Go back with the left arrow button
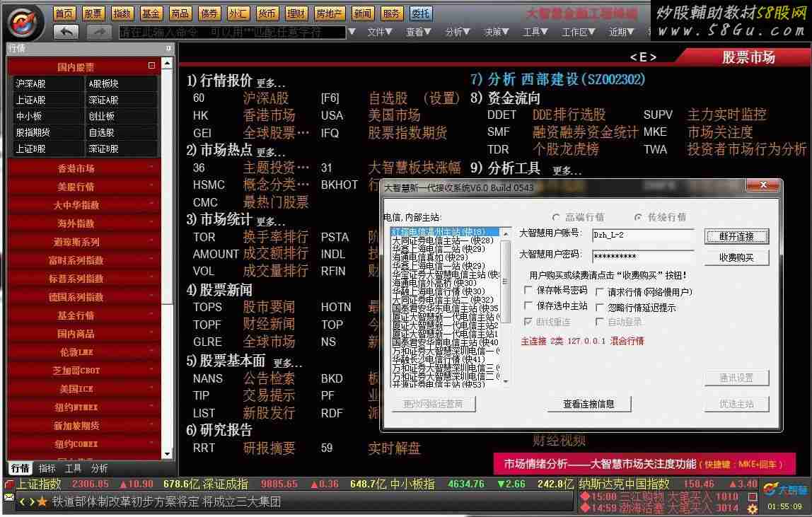The height and width of the screenshot is (517, 812). (66, 32)
